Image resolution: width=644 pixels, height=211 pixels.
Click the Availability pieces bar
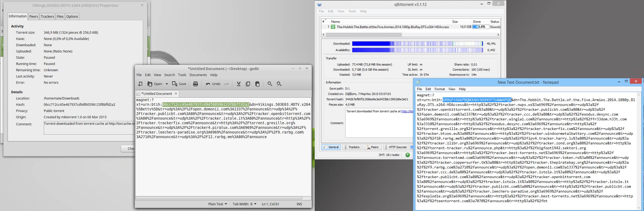coord(417,50)
